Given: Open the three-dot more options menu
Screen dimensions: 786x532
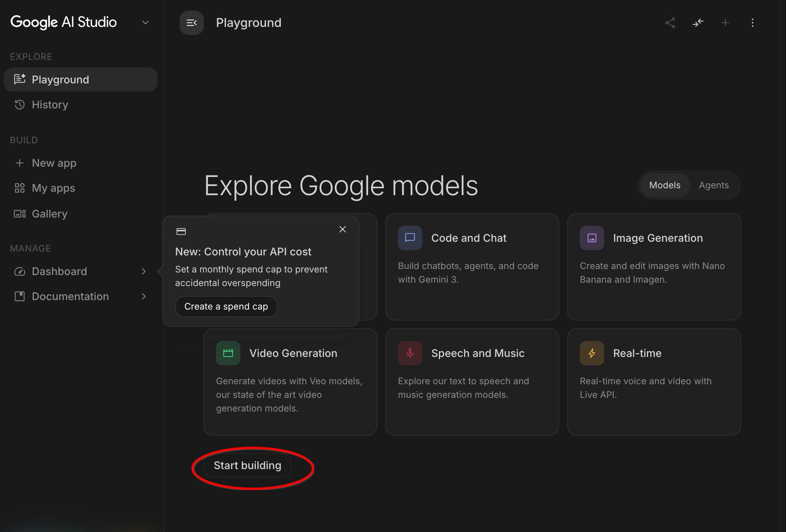Looking at the screenshot, I should pyautogui.click(x=753, y=23).
